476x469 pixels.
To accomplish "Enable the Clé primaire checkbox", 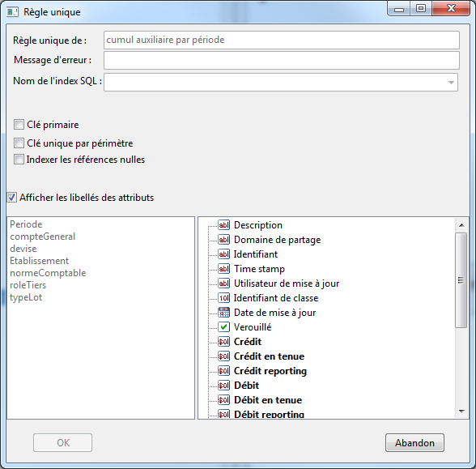I will (19, 125).
